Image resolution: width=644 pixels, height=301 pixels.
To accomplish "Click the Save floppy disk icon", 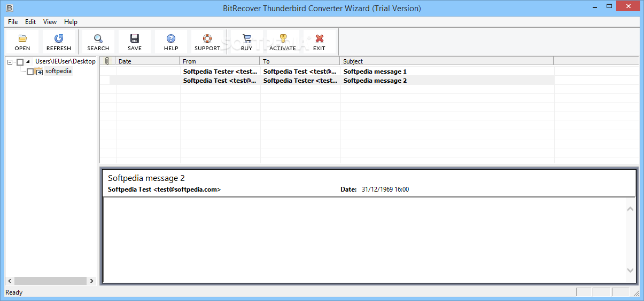I will click(135, 38).
